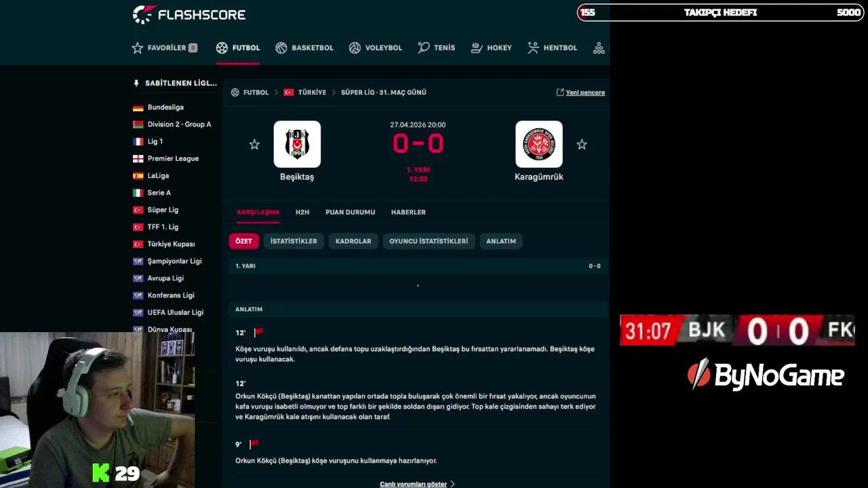Click the England flag beside Premier League
This screenshot has width=868, height=488.
pos(138,159)
